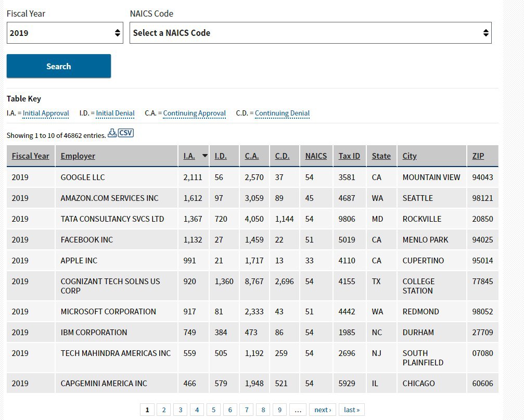Viewport: 524px width, 420px height.
Task: Click the CHICAGO city cell
Action: (432, 383)
